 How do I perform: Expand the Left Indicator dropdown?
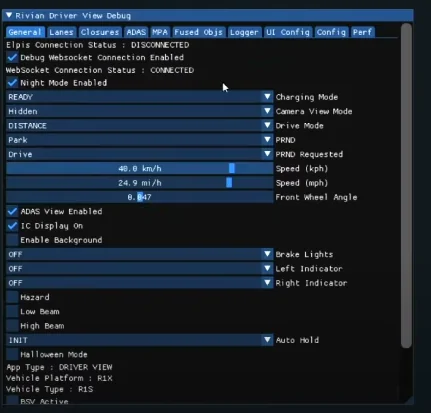140,269
